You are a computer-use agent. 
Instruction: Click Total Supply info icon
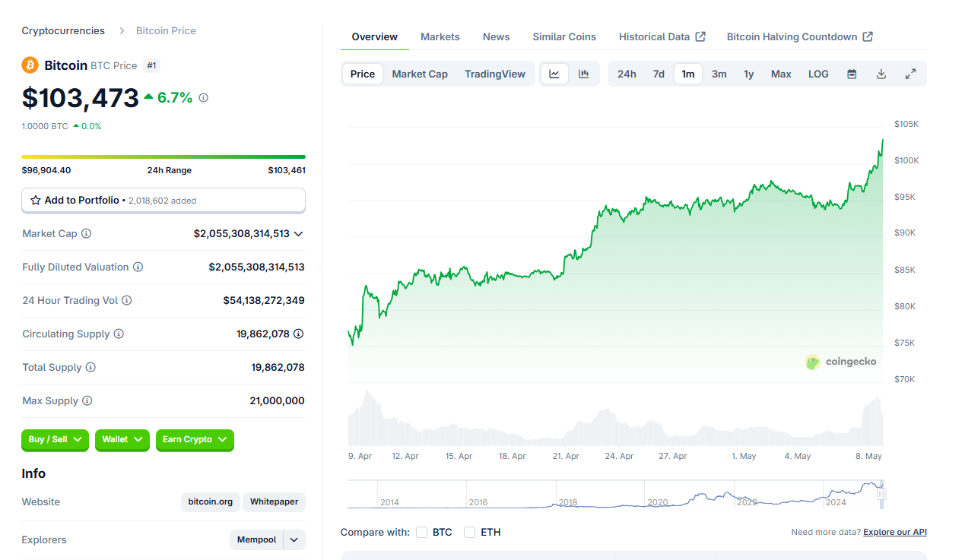[90, 367]
